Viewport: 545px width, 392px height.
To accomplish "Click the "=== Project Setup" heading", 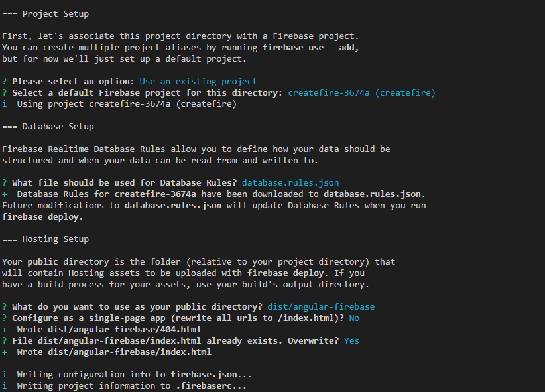I will tap(45, 14).
